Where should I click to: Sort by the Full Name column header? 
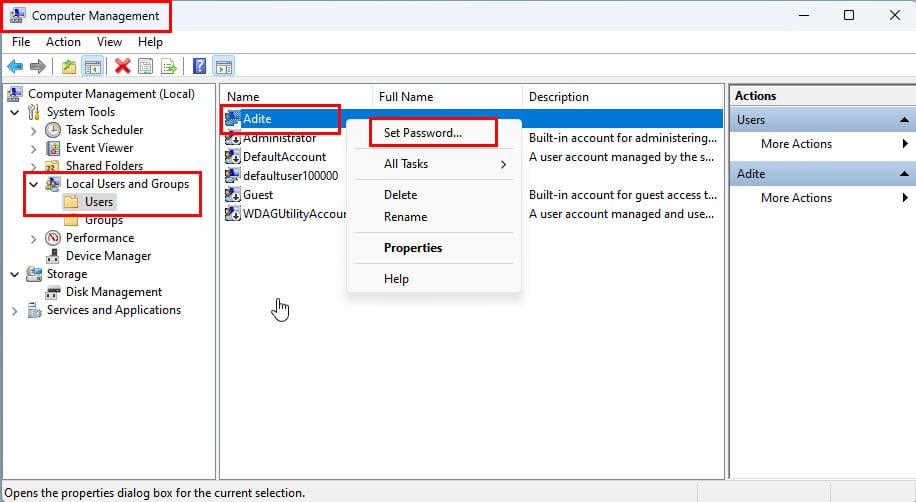pos(447,96)
